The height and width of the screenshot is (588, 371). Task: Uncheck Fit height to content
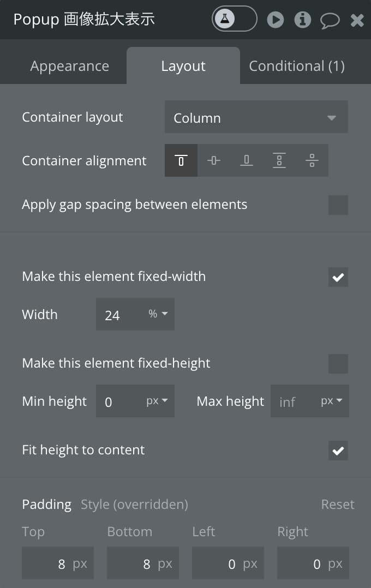[338, 451]
